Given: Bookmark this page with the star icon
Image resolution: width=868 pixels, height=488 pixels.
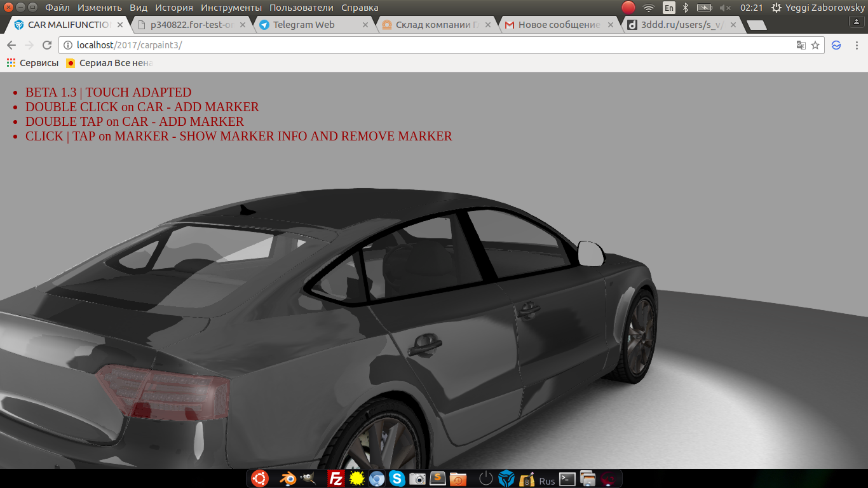Looking at the screenshot, I should point(815,45).
